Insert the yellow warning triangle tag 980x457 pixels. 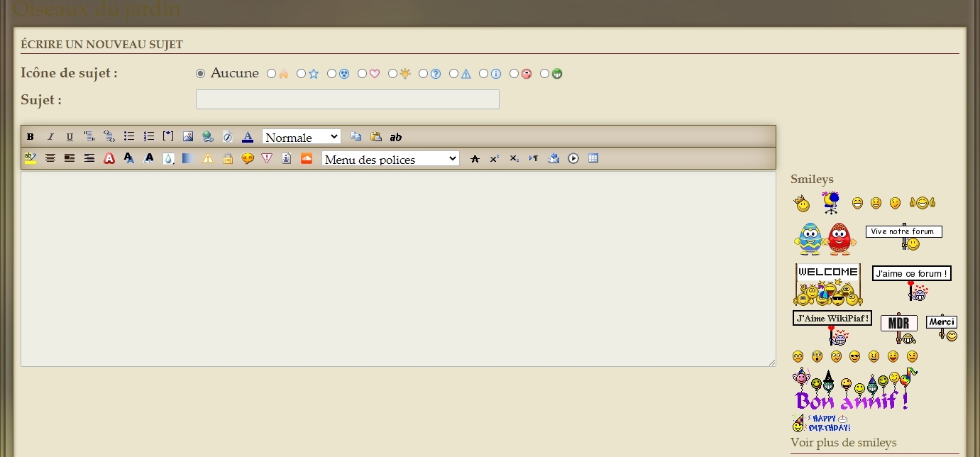click(x=208, y=158)
